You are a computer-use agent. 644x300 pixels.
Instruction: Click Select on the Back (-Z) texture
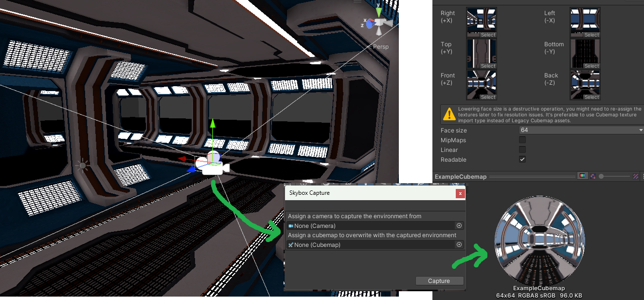[591, 97]
